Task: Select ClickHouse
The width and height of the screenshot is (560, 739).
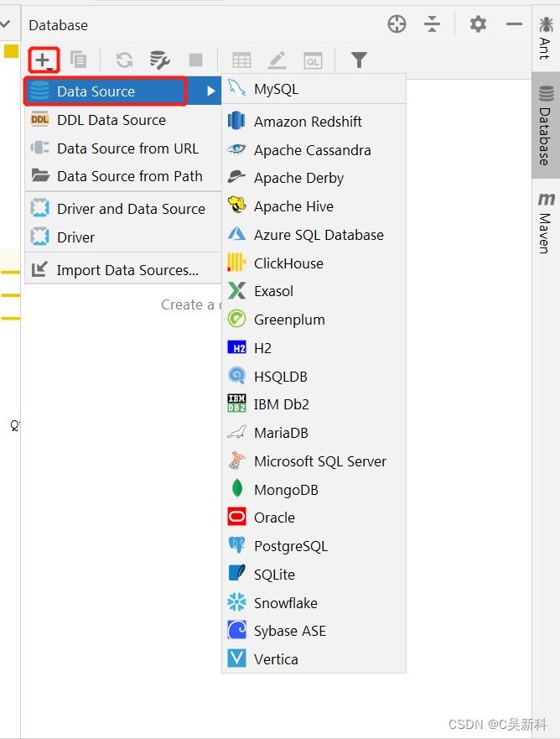Action: click(x=314, y=263)
